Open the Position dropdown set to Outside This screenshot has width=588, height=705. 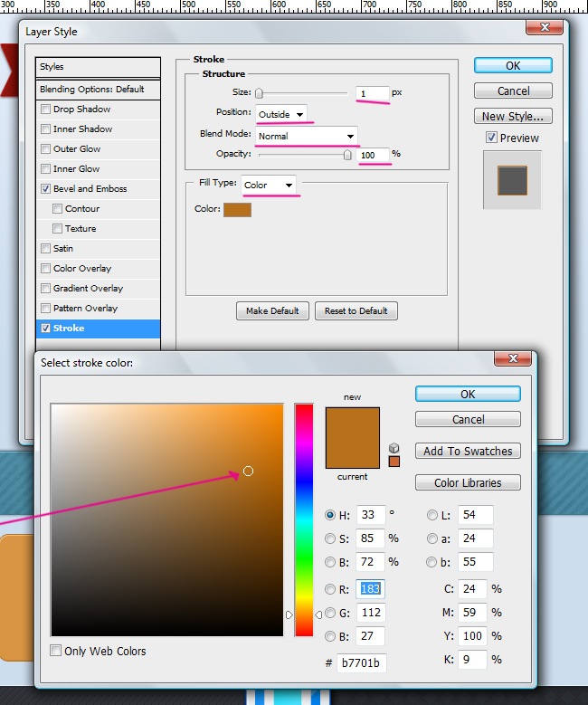[x=281, y=113]
